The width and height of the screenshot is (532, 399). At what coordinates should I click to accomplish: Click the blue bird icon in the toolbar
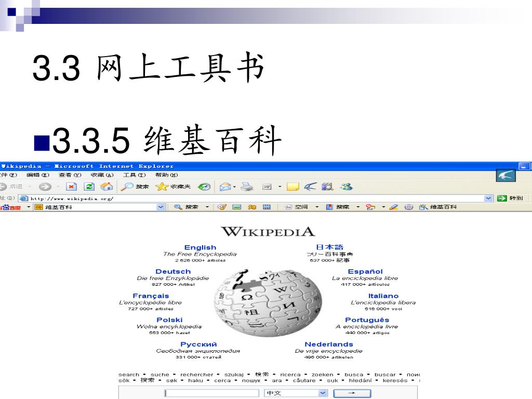tap(310, 187)
